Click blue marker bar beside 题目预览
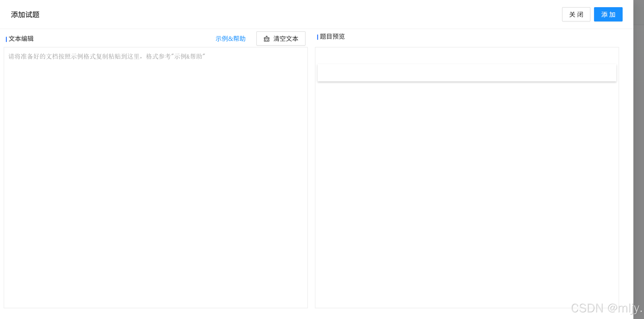Viewport: 644px width, 319px height. 318,37
